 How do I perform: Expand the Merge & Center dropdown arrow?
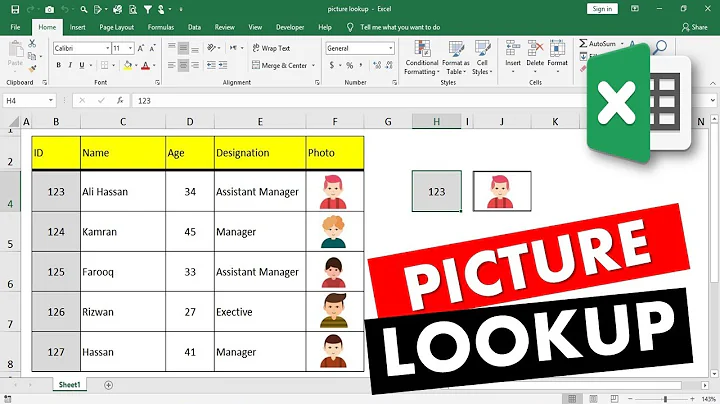[313, 66]
